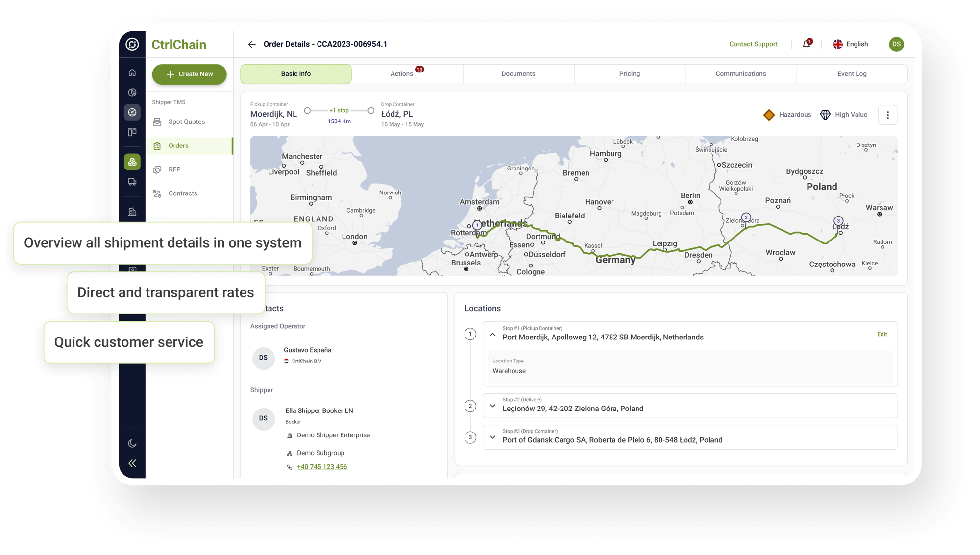Open Spot Quotes in Shipper TMS menu

pyautogui.click(x=186, y=122)
